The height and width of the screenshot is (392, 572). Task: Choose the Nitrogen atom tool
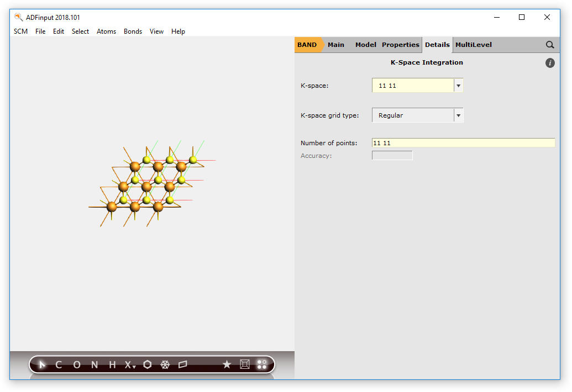(x=95, y=364)
